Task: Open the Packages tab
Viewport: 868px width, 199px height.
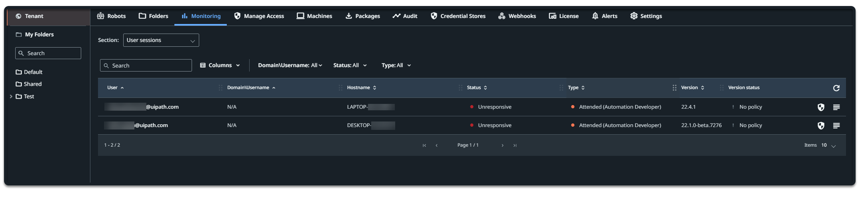Action: click(x=363, y=16)
